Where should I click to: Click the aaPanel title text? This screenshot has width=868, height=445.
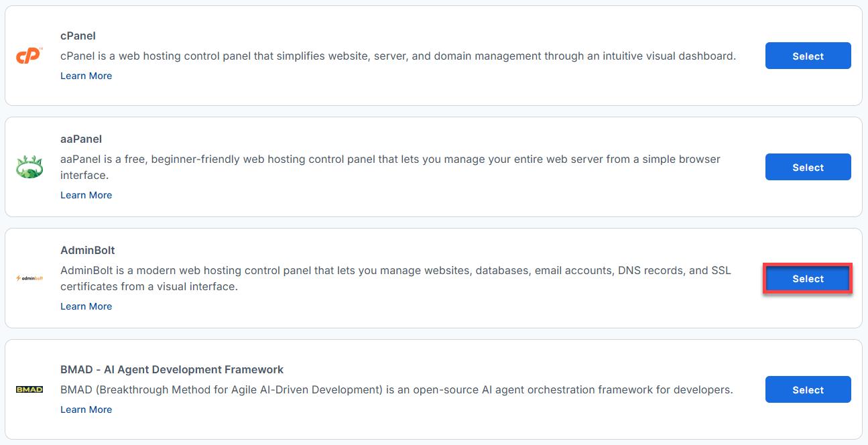(81, 139)
